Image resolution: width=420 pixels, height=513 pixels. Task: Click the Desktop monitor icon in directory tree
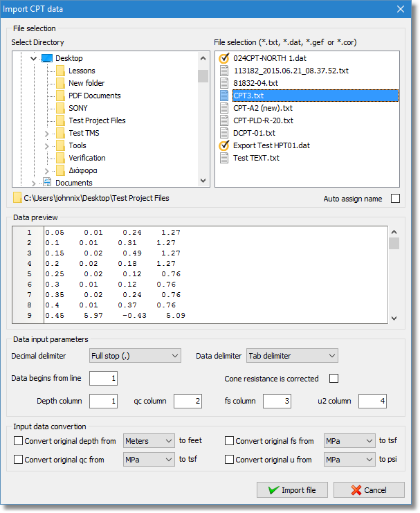tap(47, 58)
